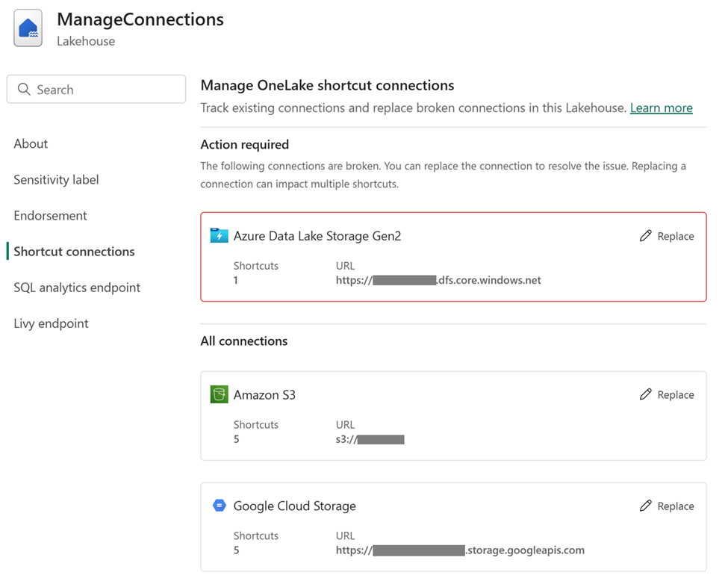The width and height of the screenshot is (728, 587).
Task: Go to the Endorsement section
Action: (x=50, y=216)
